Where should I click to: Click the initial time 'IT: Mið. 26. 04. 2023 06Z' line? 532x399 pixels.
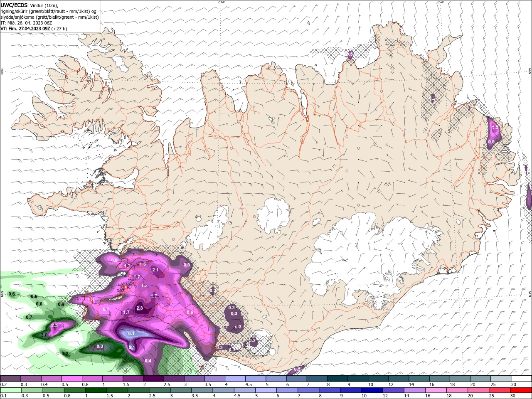pos(26,23)
